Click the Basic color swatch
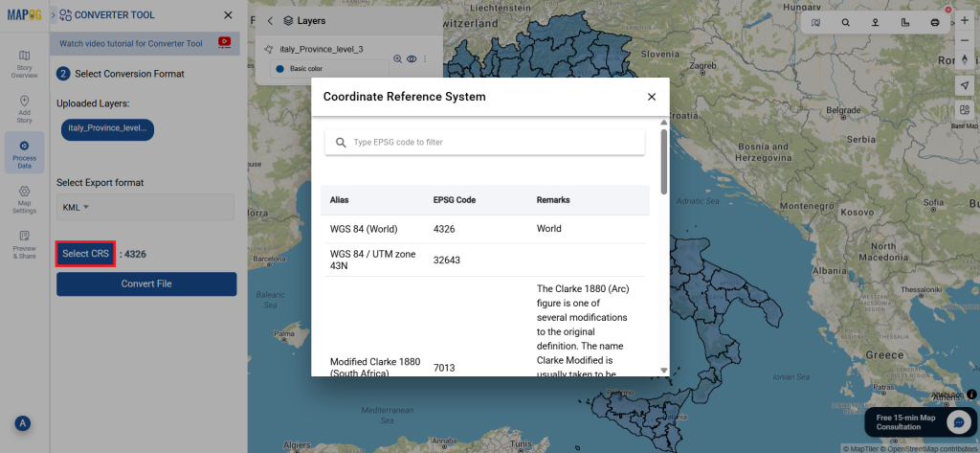Image resolution: width=980 pixels, height=453 pixels. [280, 69]
